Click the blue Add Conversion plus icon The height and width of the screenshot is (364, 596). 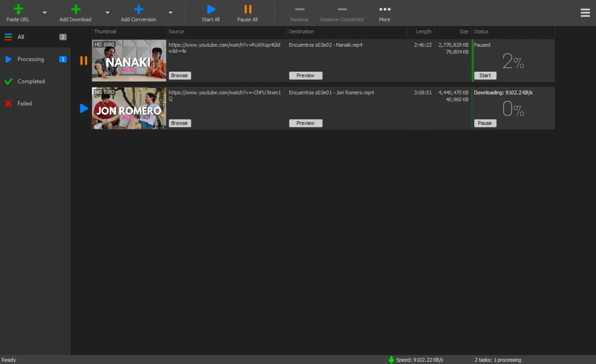coord(139,9)
